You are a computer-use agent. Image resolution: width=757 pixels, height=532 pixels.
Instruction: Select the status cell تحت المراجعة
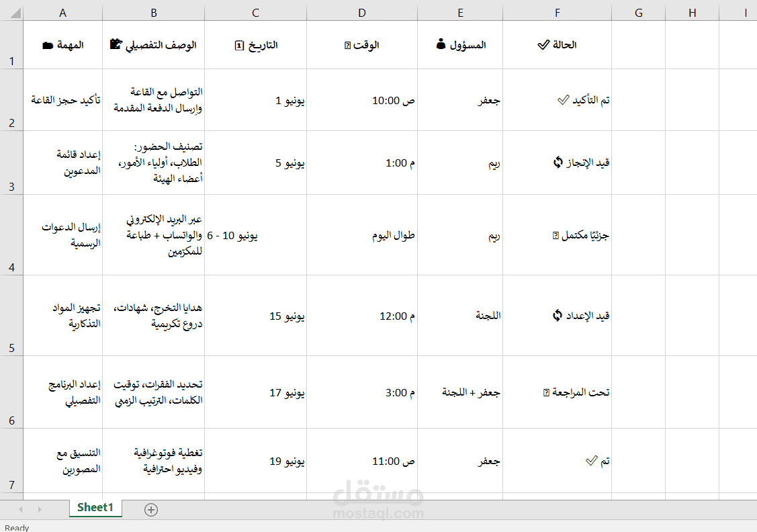(557, 392)
